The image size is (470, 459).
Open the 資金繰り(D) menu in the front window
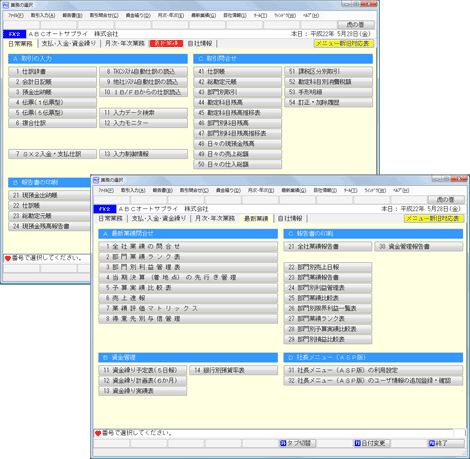(228, 190)
